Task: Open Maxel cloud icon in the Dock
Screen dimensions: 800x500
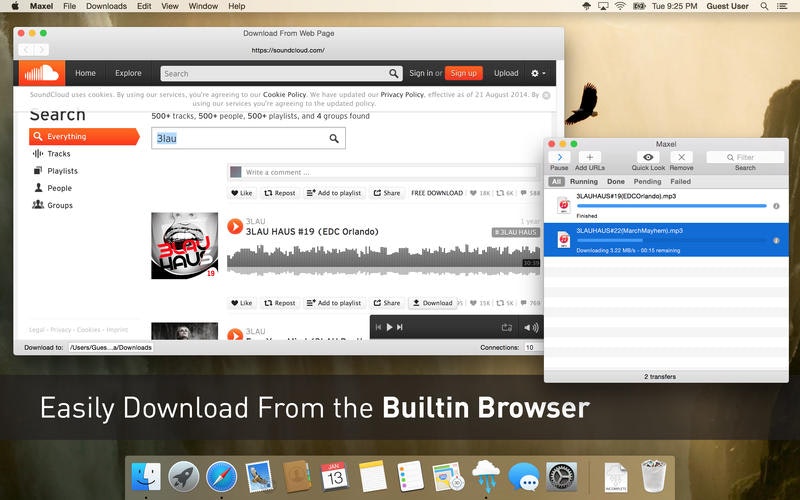Action: point(486,477)
